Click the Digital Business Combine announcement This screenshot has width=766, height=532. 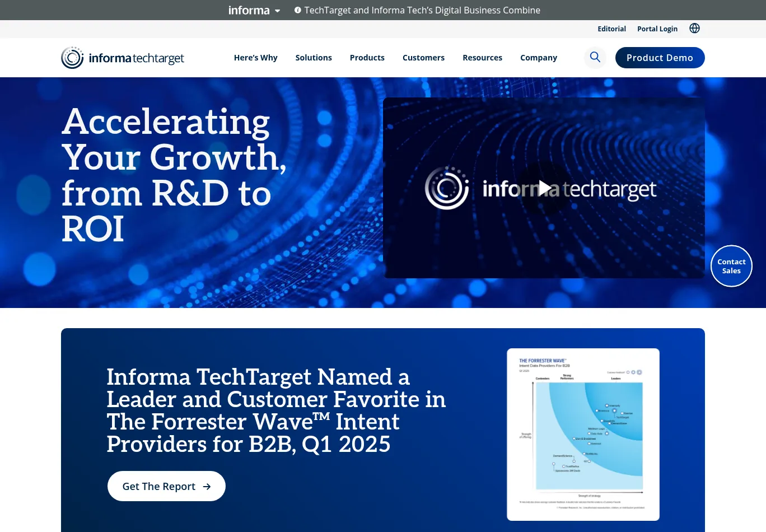point(422,10)
